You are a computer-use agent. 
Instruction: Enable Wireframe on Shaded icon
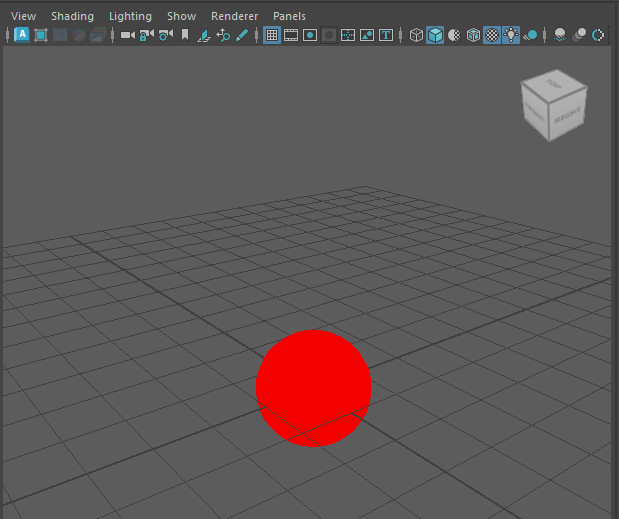[473, 35]
